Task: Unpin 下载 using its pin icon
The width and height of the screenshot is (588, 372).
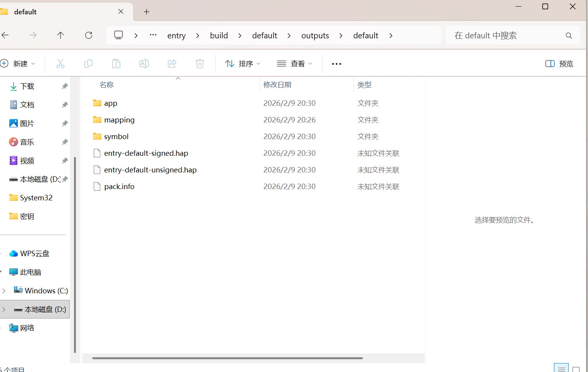Action: point(65,86)
